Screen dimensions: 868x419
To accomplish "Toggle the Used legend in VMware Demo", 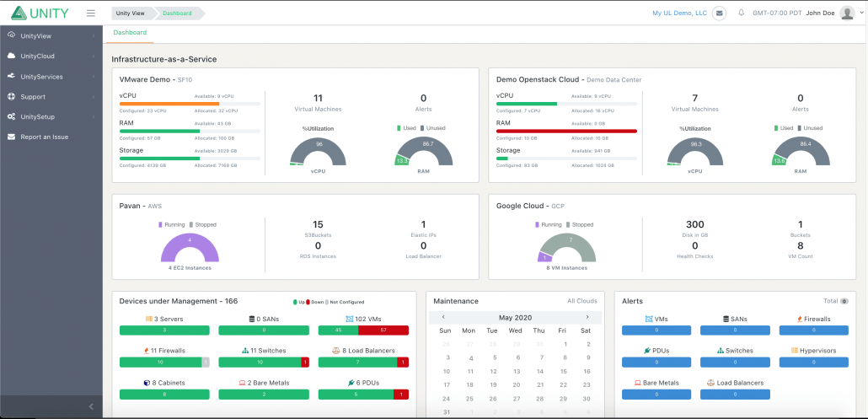I will coord(406,128).
